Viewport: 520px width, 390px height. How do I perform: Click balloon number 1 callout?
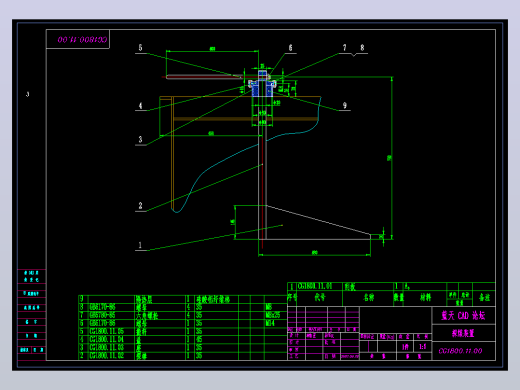point(140,246)
